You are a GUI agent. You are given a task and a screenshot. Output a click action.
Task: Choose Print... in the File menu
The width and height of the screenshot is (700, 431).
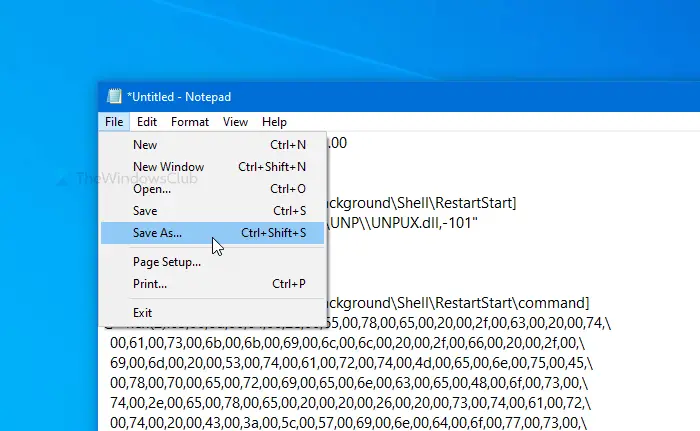[212, 284]
